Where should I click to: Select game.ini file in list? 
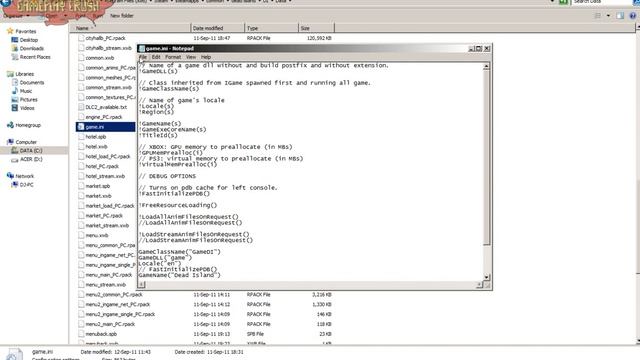pos(95,127)
